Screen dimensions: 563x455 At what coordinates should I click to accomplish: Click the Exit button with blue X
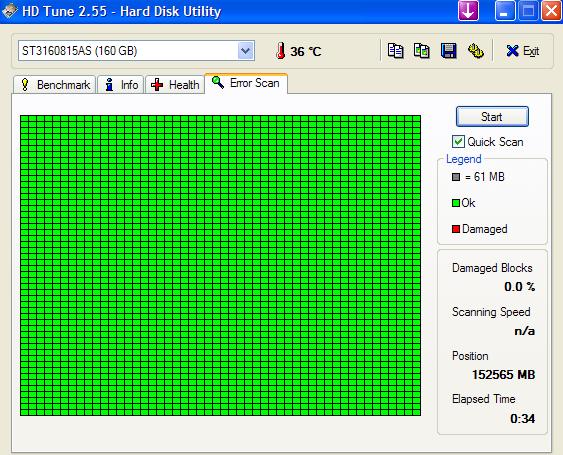click(x=522, y=51)
